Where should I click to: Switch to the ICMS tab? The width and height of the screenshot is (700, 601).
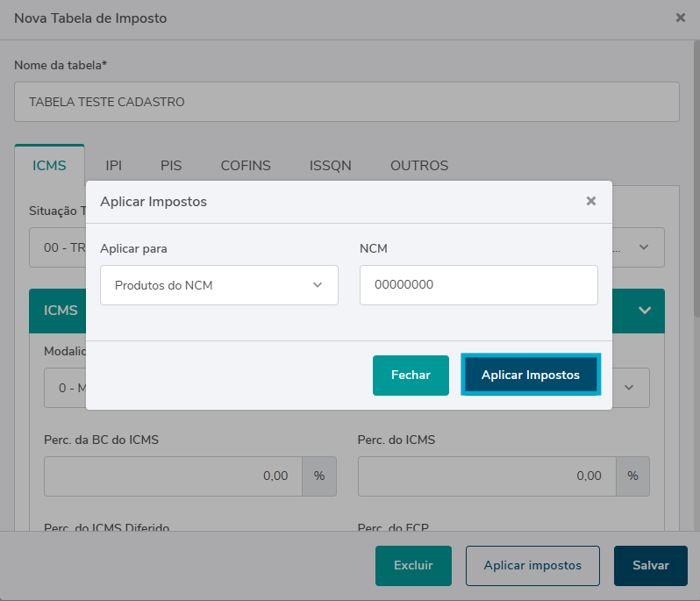(49, 165)
